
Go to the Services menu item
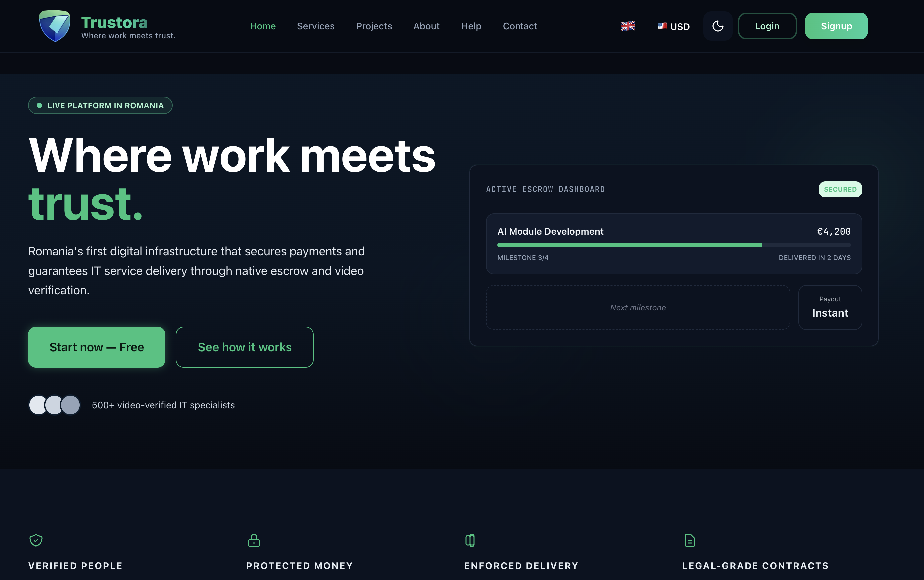pos(315,26)
